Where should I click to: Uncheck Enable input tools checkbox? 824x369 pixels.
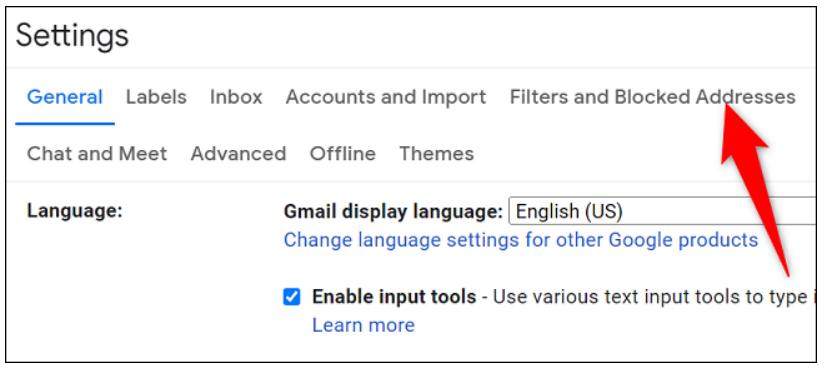[x=292, y=298]
